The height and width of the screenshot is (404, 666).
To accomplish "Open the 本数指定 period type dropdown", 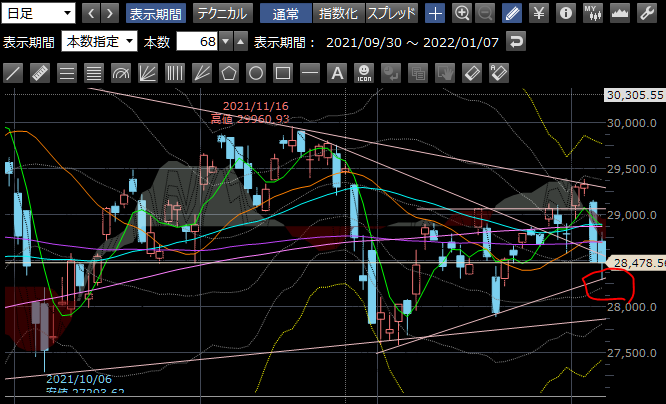I will 99,41.
